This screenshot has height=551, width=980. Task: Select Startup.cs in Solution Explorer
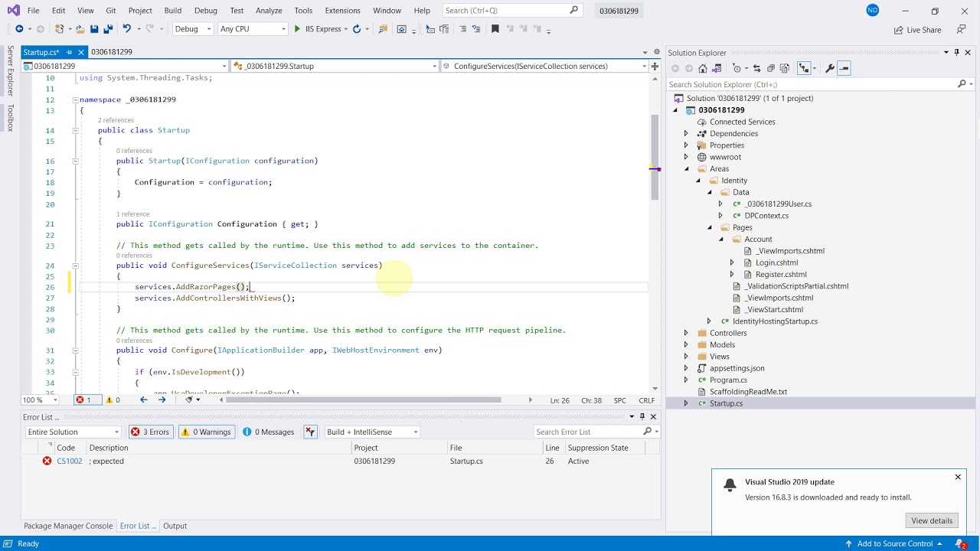pos(726,403)
